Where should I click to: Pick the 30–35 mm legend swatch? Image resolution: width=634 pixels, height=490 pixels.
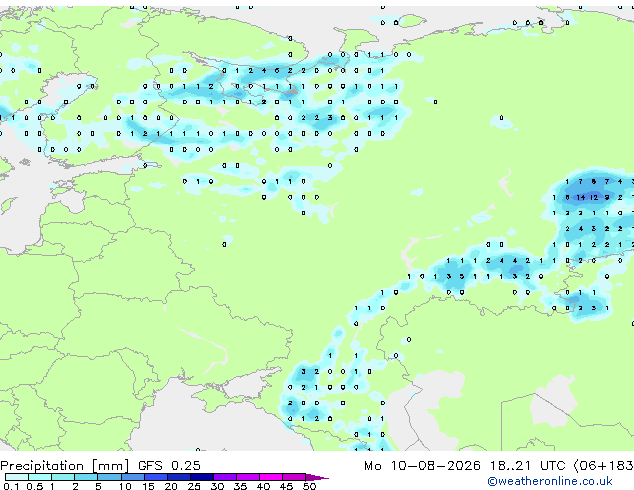point(225,477)
